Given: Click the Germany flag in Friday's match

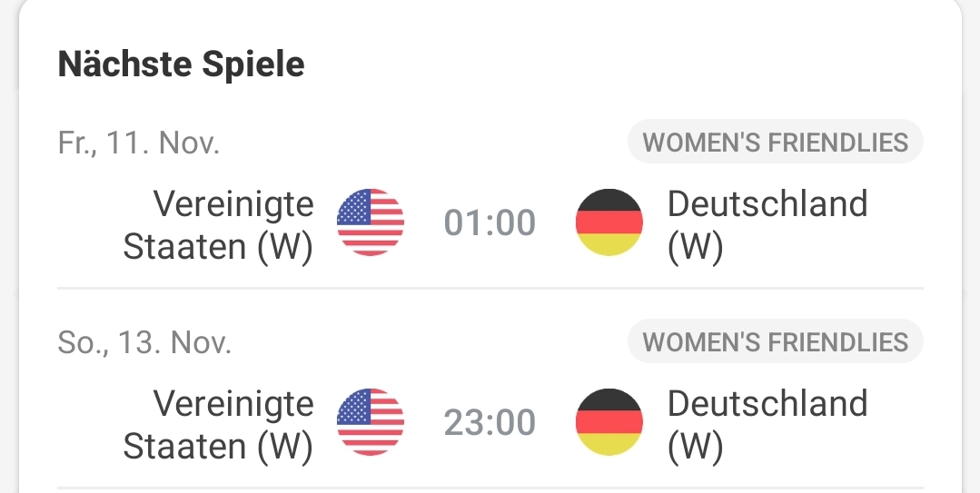Looking at the screenshot, I should tap(609, 222).
